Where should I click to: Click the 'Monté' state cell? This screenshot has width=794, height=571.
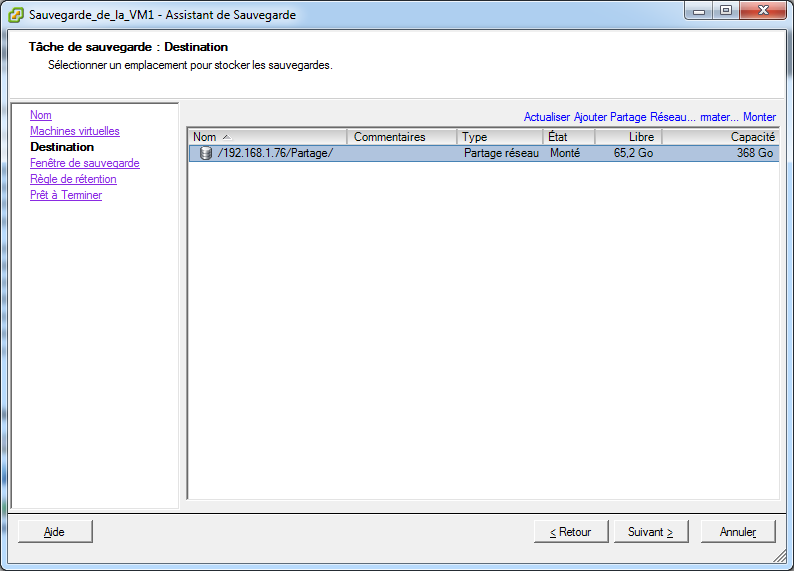point(565,153)
